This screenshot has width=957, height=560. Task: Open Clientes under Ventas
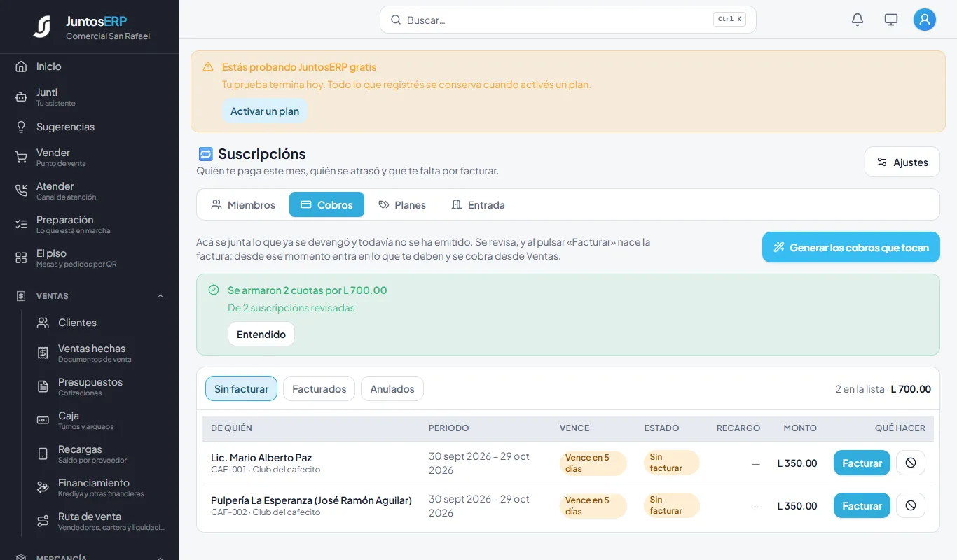point(101,323)
